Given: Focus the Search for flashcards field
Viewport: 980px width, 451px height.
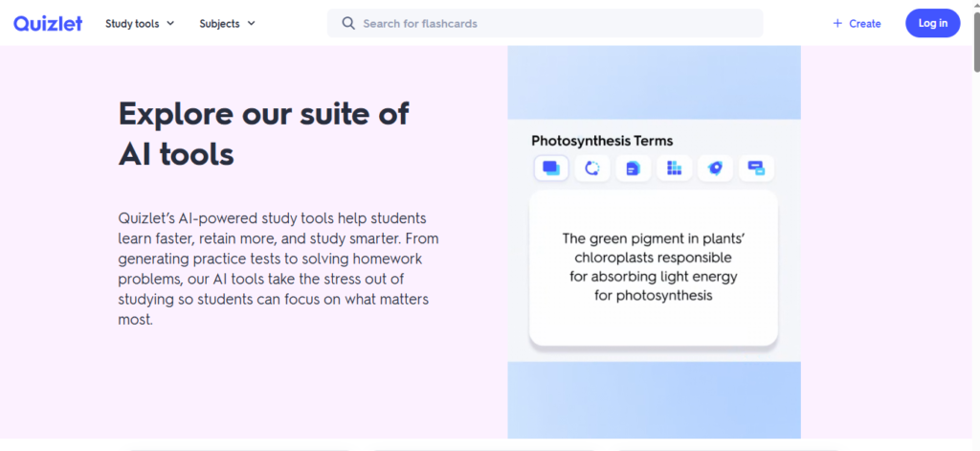Looking at the screenshot, I should pos(545,23).
